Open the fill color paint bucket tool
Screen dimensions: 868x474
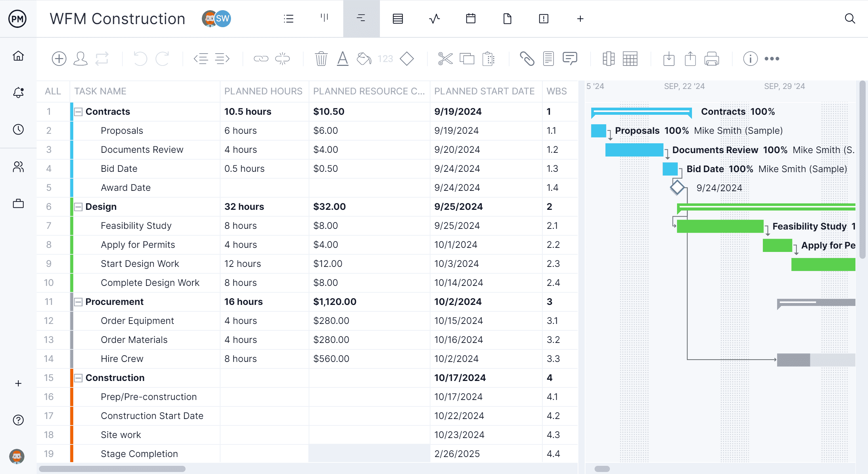tap(363, 58)
